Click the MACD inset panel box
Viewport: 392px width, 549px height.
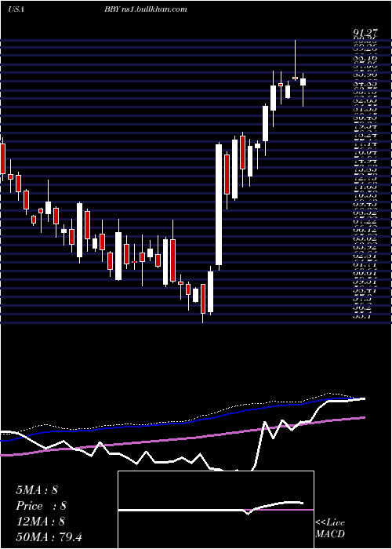(x=216, y=510)
